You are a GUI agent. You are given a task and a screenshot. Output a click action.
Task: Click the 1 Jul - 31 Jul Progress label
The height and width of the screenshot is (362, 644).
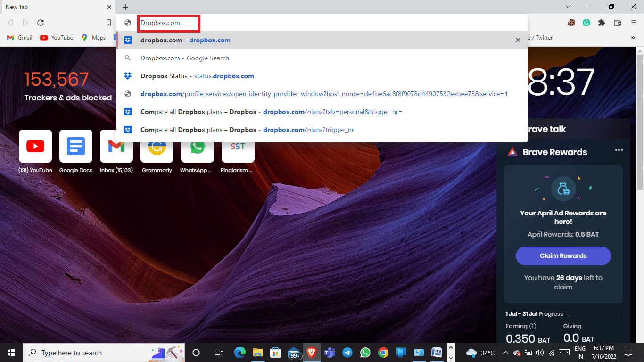pos(534,313)
